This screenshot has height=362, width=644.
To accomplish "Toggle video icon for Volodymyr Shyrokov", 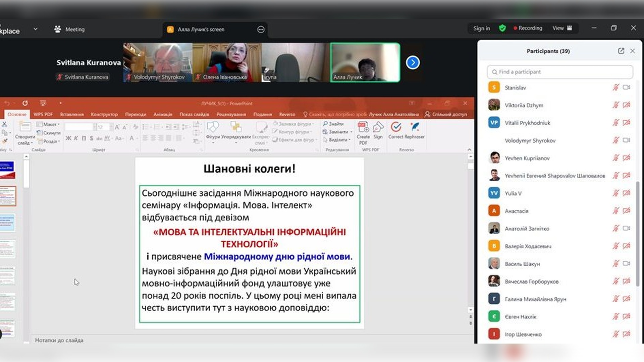I will [x=626, y=140].
